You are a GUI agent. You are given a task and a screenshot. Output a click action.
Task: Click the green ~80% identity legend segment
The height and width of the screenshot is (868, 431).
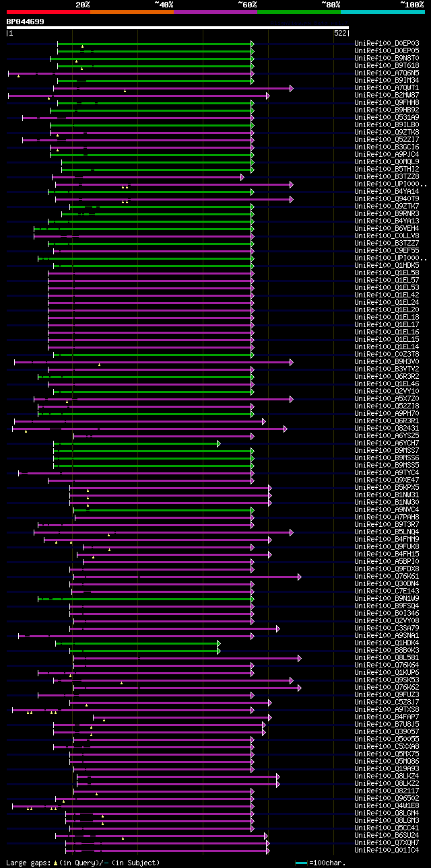(x=299, y=12)
